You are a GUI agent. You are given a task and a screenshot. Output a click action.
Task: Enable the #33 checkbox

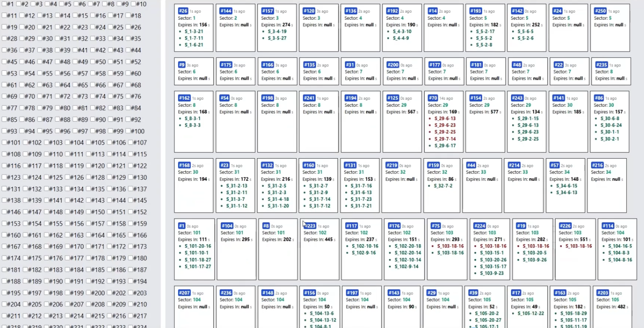click(92, 38)
